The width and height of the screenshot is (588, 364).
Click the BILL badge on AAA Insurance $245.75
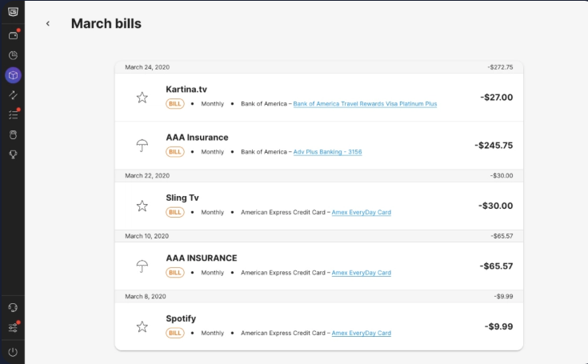pyautogui.click(x=175, y=152)
